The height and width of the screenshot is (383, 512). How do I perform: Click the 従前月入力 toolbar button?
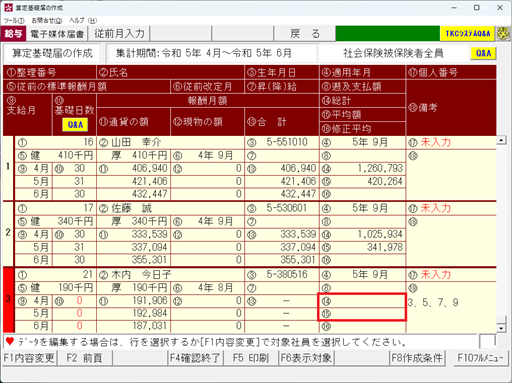pos(119,34)
